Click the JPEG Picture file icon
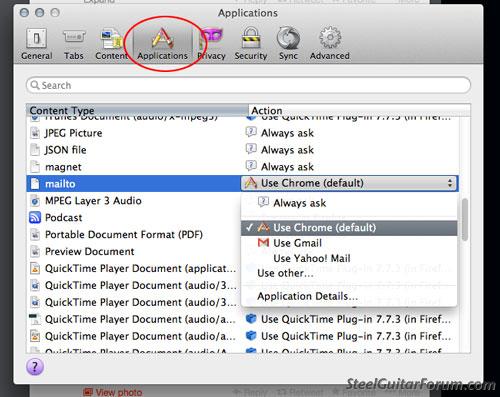Screen dimensions: 500x397 pos(35,133)
